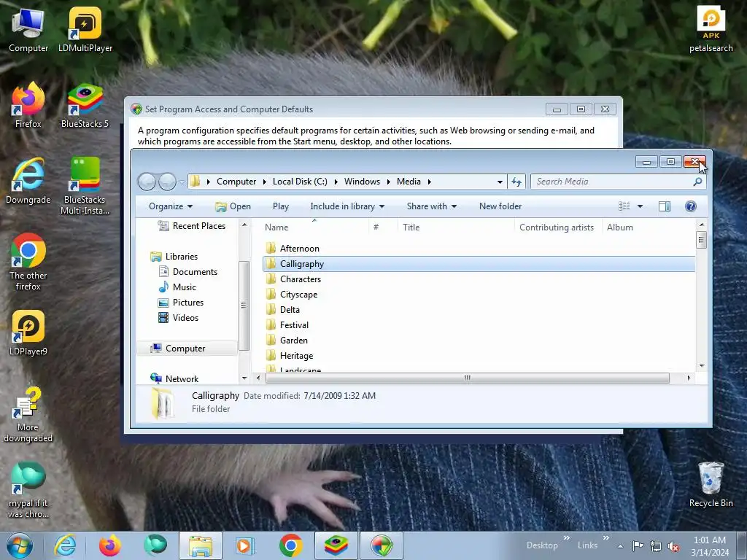This screenshot has width=747, height=560.
Task: Switch to BlueStacks on the taskbar
Action: pyautogui.click(x=336, y=545)
